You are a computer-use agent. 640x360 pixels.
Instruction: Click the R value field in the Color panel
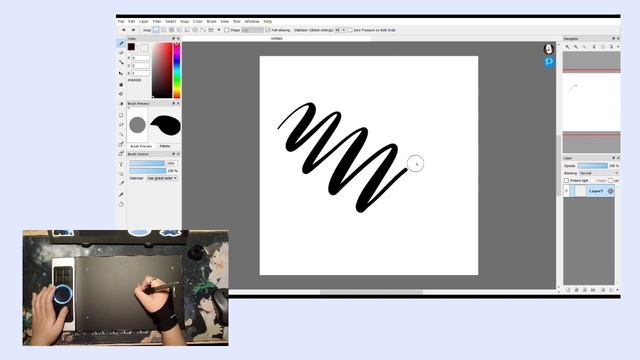140,58
